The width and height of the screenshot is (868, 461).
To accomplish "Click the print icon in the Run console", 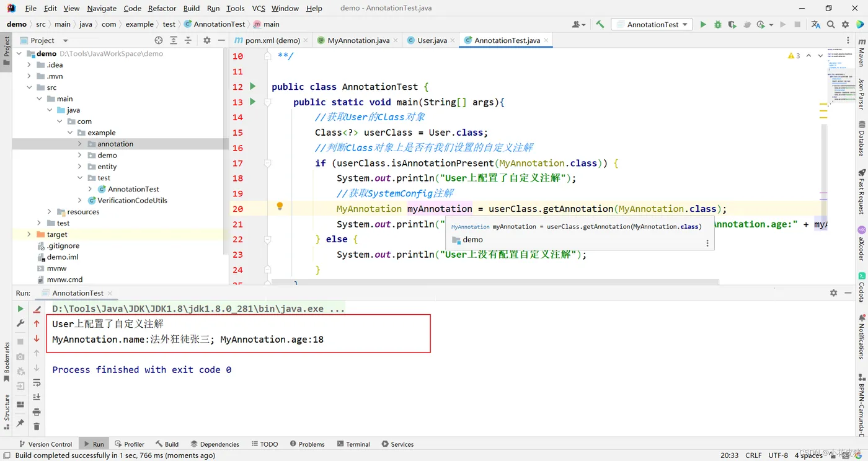I will (x=37, y=412).
